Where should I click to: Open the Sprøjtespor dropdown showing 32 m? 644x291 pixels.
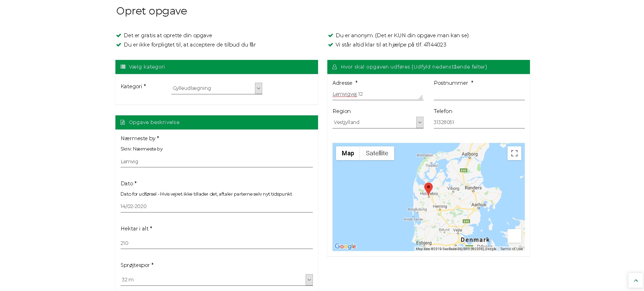(216, 280)
